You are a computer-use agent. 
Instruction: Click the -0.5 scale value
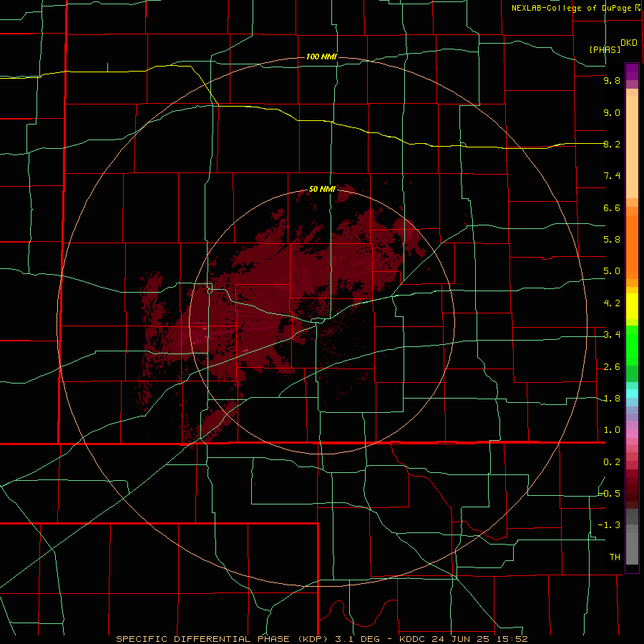pos(610,494)
